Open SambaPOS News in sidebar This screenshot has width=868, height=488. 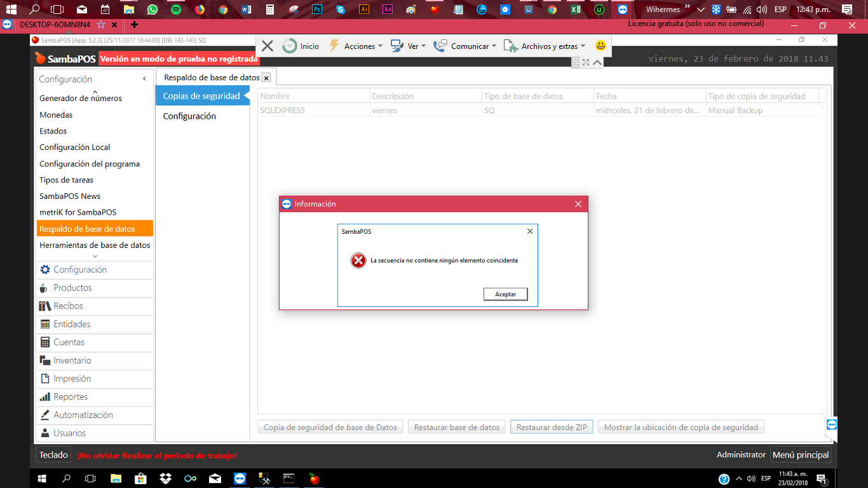[70, 196]
